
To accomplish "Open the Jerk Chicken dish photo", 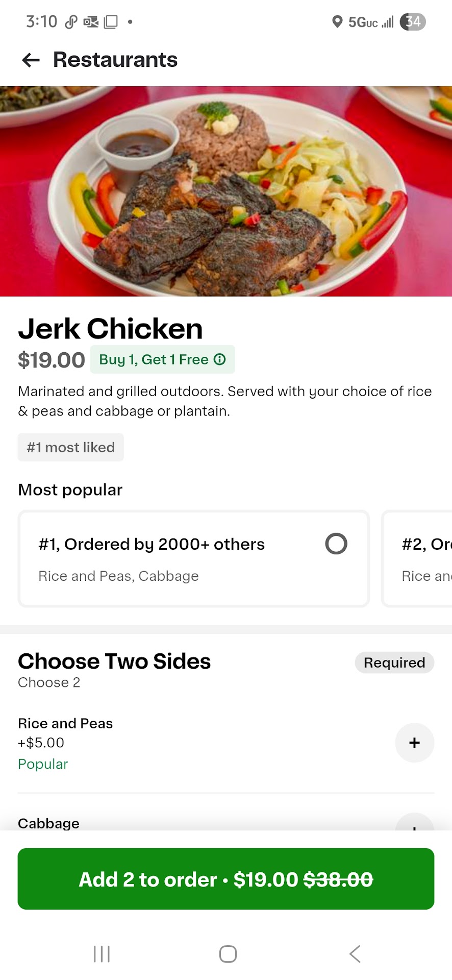I will 226,191.
